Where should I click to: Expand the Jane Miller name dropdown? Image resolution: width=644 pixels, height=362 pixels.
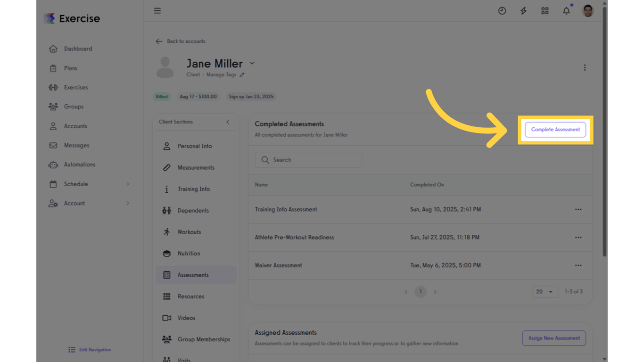point(252,64)
